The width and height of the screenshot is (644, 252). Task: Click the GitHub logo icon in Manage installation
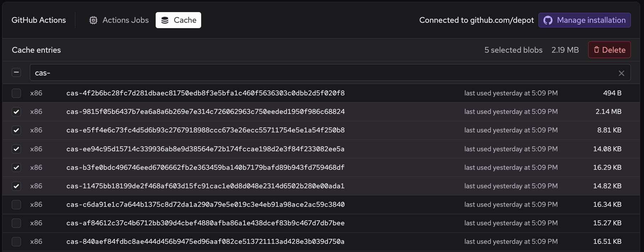[x=548, y=20]
